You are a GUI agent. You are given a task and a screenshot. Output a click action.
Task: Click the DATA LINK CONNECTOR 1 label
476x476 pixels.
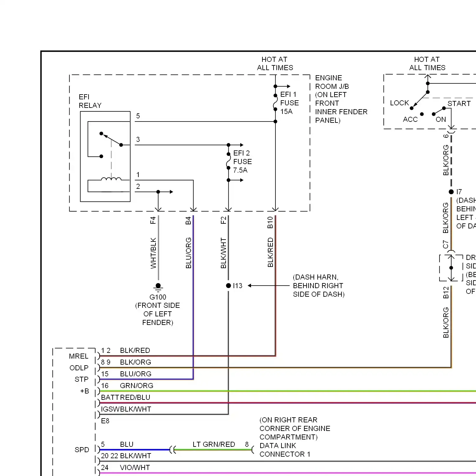point(285,450)
